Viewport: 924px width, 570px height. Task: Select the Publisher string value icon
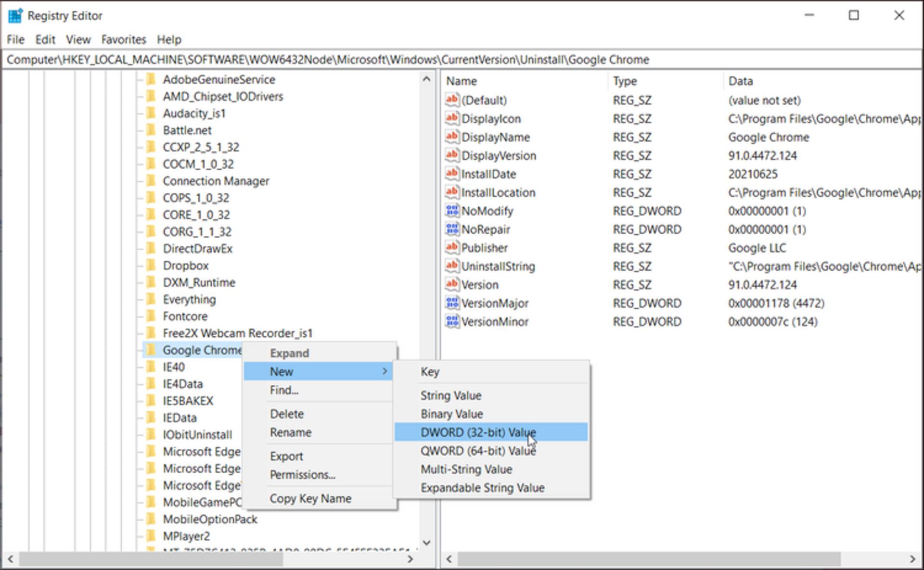[452, 248]
